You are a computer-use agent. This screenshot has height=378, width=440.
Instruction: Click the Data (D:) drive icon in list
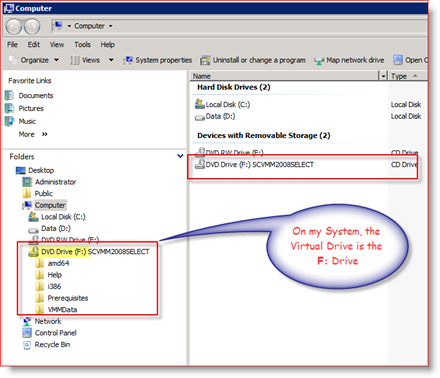[200, 117]
